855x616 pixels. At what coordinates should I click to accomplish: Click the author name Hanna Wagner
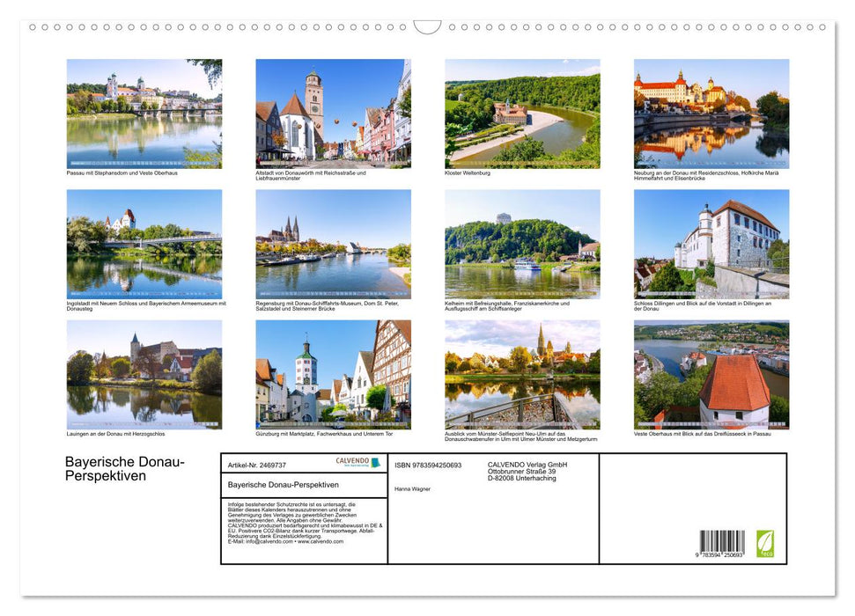click(x=412, y=489)
